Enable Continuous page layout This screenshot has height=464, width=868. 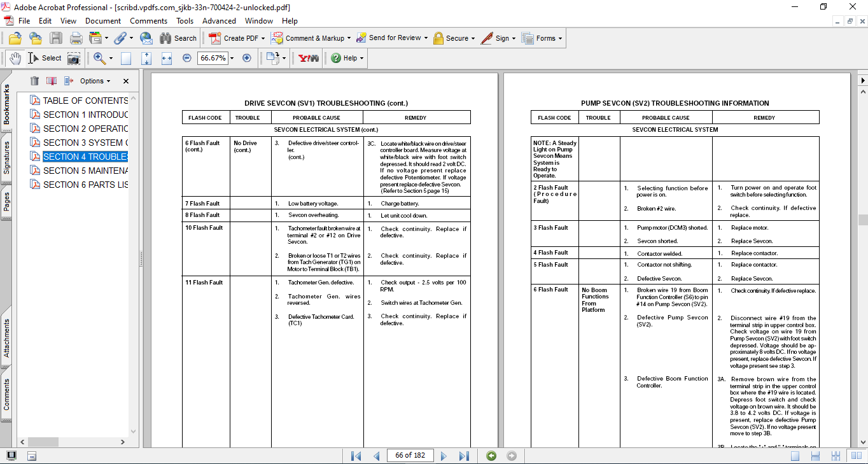pyautogui.click(x=815, y=456)
